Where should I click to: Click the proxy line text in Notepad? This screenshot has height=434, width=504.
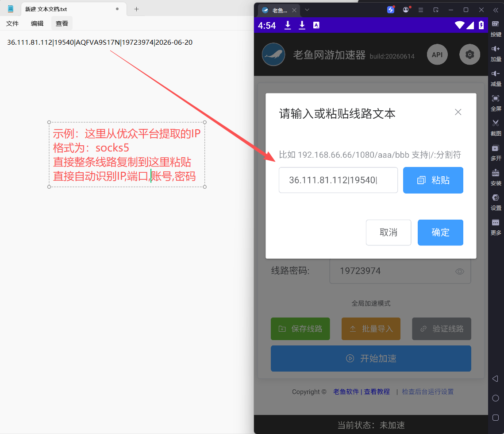[100, 43]
